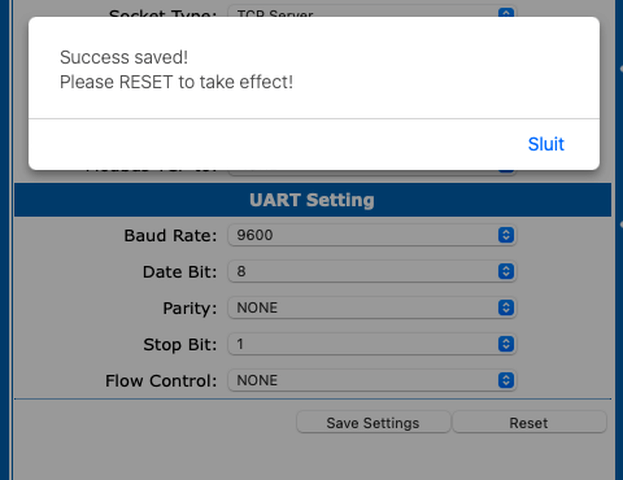Click the Parity field label
The image size is (623, 480).
coord(190,308)
